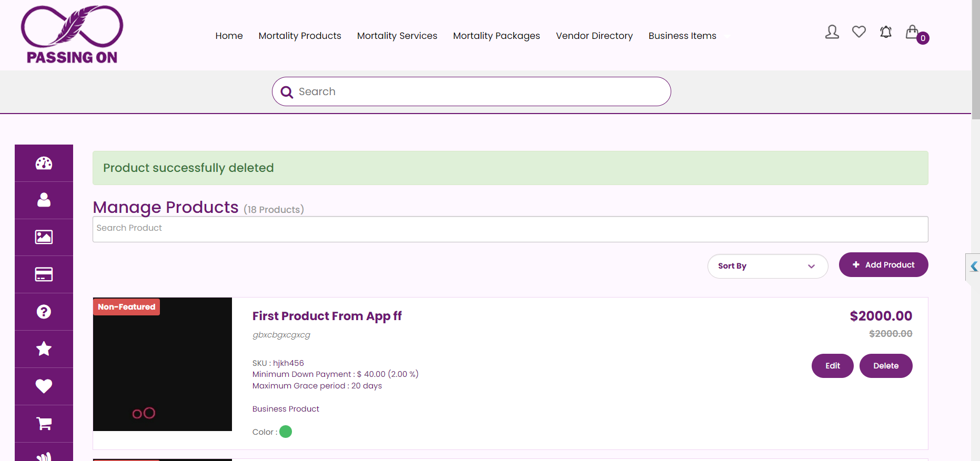This screenshot has height=461, width=980.
Task: Click the Search Product input field
Action: pos(510,229)
